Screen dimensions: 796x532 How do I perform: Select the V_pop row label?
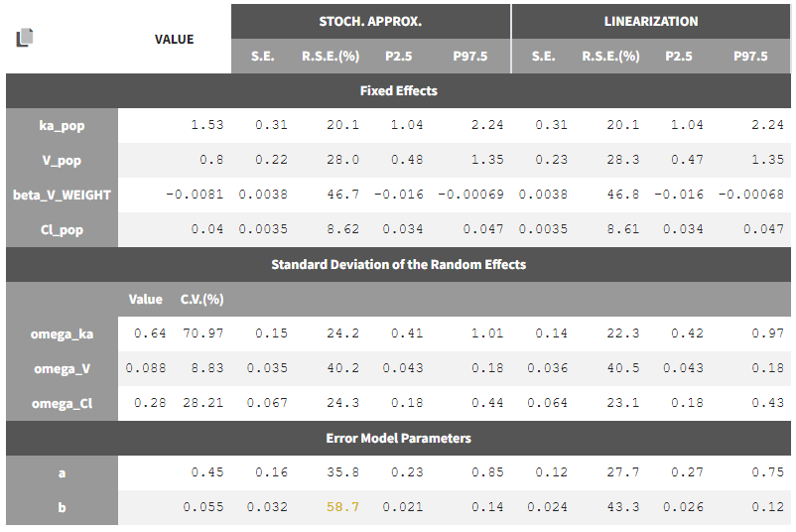pos(62,160)
